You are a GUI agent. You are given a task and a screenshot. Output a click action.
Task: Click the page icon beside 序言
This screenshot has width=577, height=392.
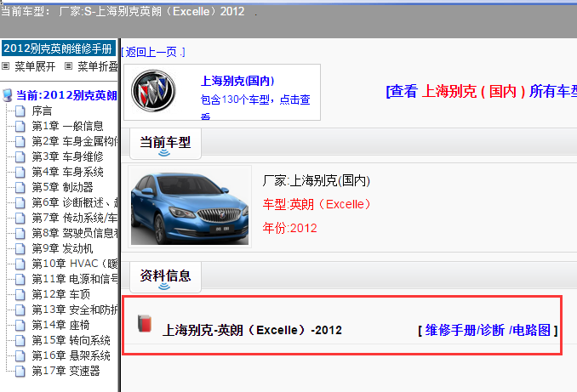(x=20, y=111)
